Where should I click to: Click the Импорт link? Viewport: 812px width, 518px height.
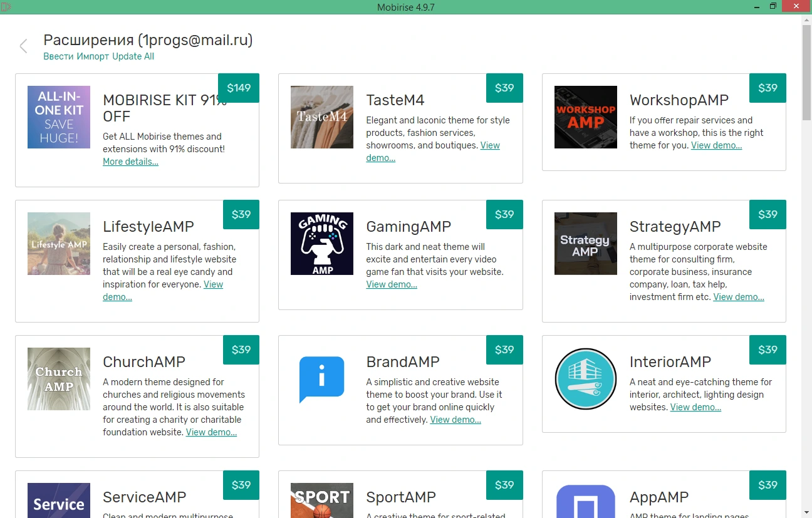tap(93, 56)
